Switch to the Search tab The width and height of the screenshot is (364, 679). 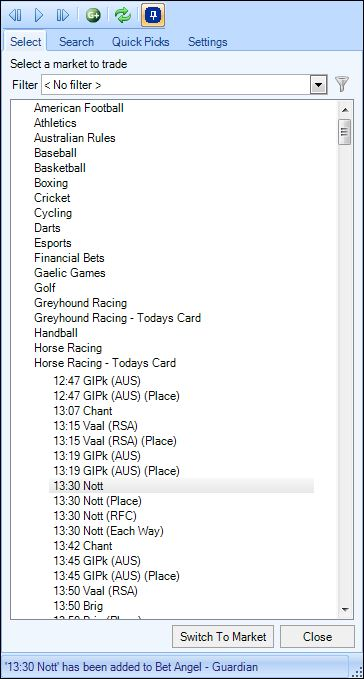click(76, 42)
